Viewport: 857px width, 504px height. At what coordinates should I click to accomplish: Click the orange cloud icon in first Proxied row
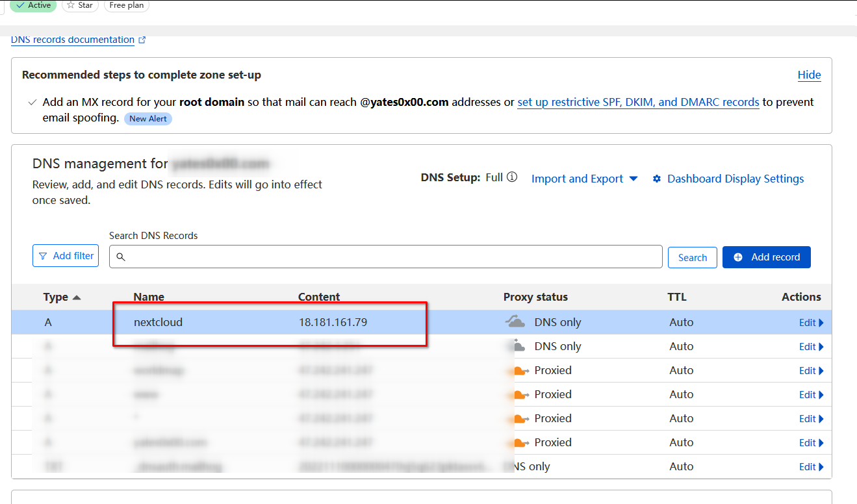click(x=519, y=371)
